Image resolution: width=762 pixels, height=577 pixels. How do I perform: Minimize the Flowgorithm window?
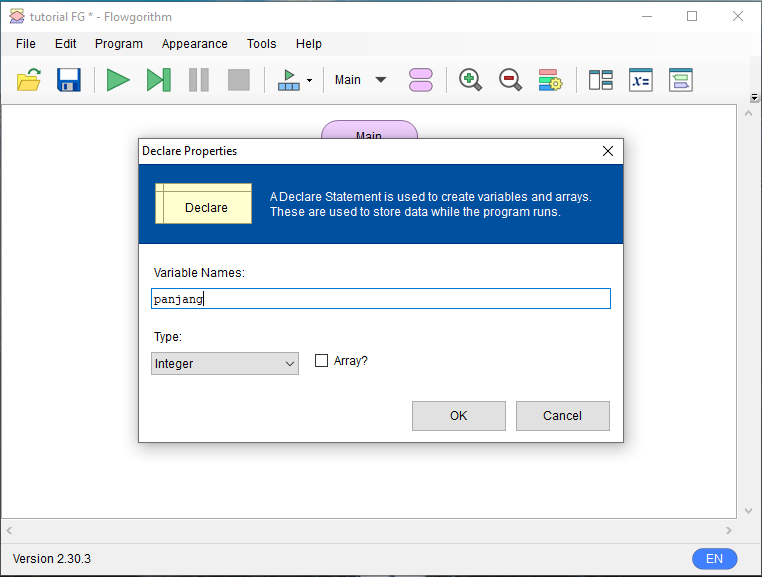point(647,17)
